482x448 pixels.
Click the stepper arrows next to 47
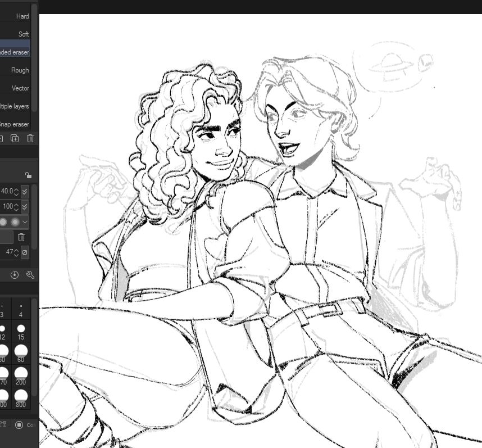[x=17, y=252]
